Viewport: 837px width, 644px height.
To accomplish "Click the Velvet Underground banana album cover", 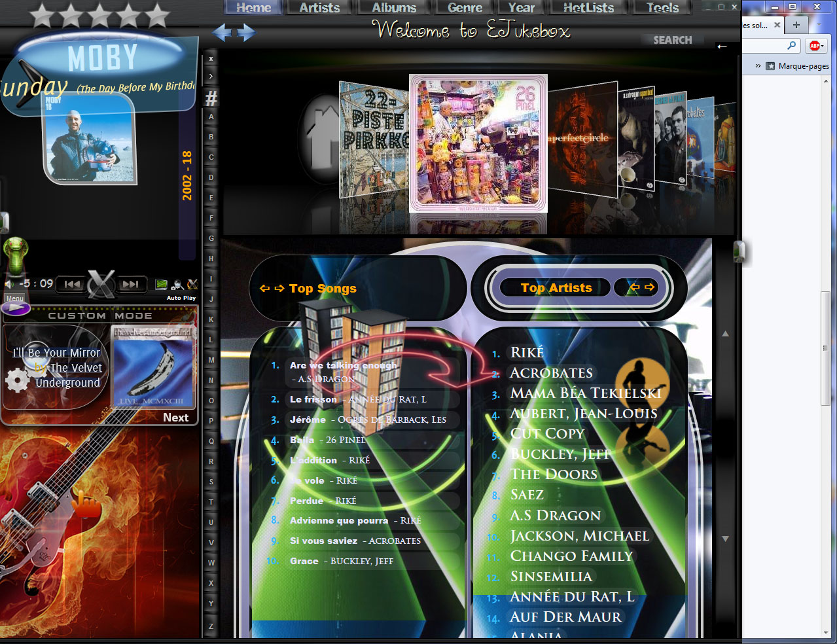I will [154, 367].
